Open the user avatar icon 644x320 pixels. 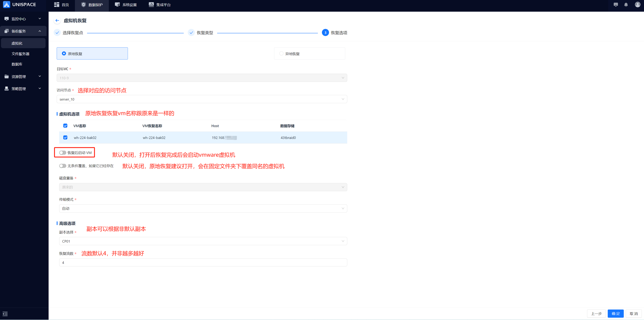(x=637, y=5)
